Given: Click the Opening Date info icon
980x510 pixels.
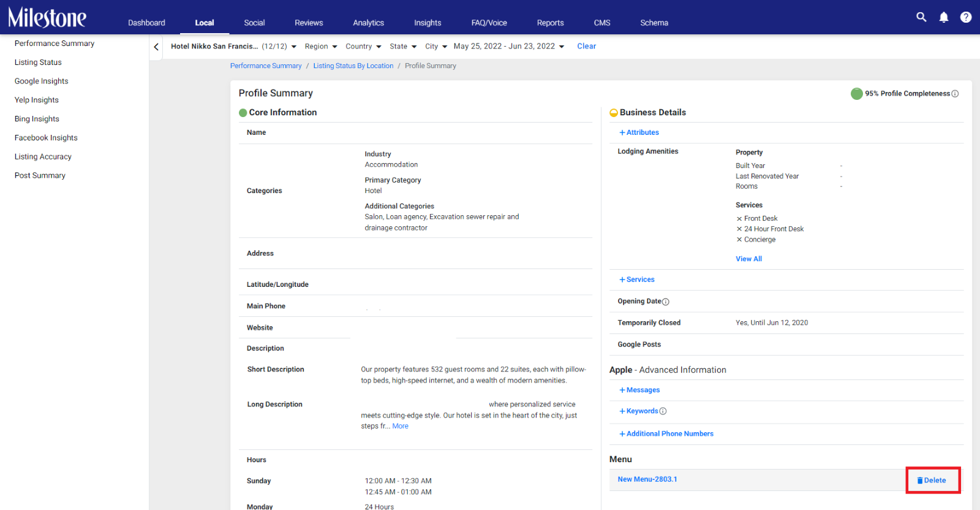Looking at the screenshot, I should click(666, 302).
